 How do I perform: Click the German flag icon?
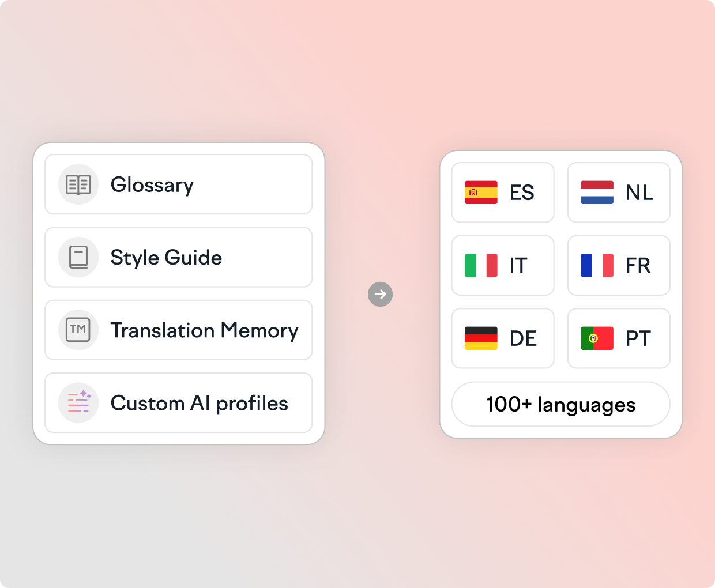click(481, 338)
